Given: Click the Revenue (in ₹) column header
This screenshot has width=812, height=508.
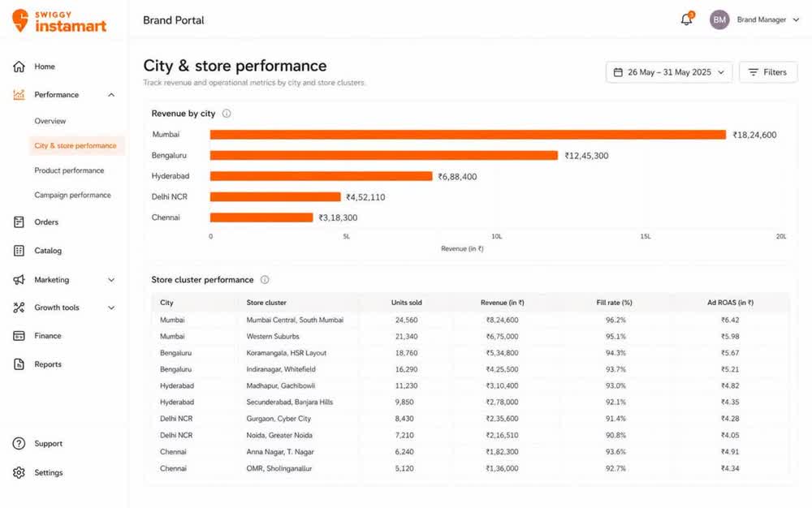Looking at the screenshot, I should coord(503,303).
